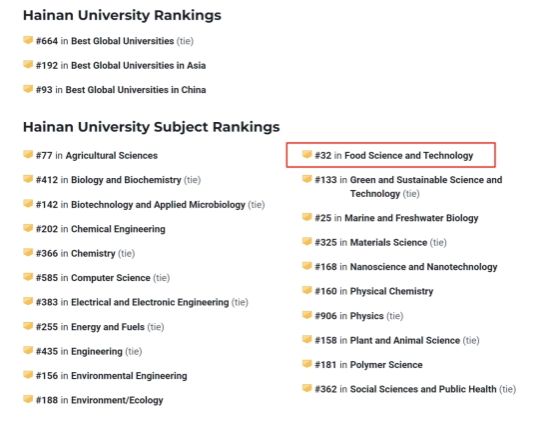
Task: Click badge icon next to #77 Agricultural Sciences
Action: point(28,154)
